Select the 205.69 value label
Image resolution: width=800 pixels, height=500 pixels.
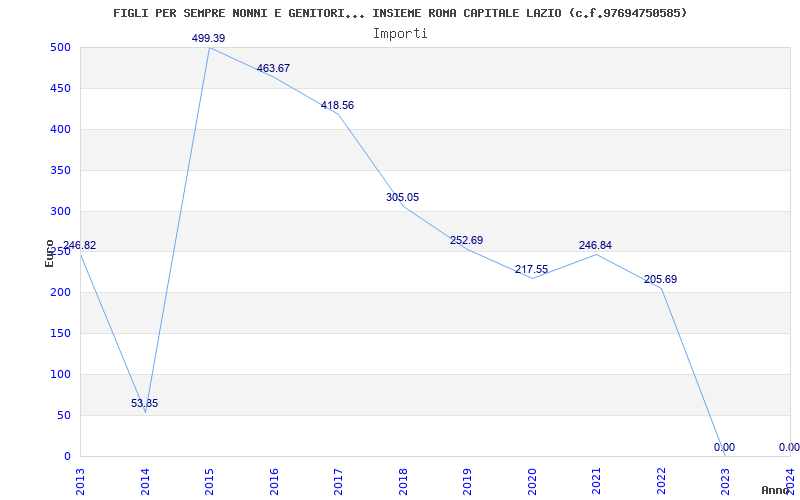click(660, 280)
